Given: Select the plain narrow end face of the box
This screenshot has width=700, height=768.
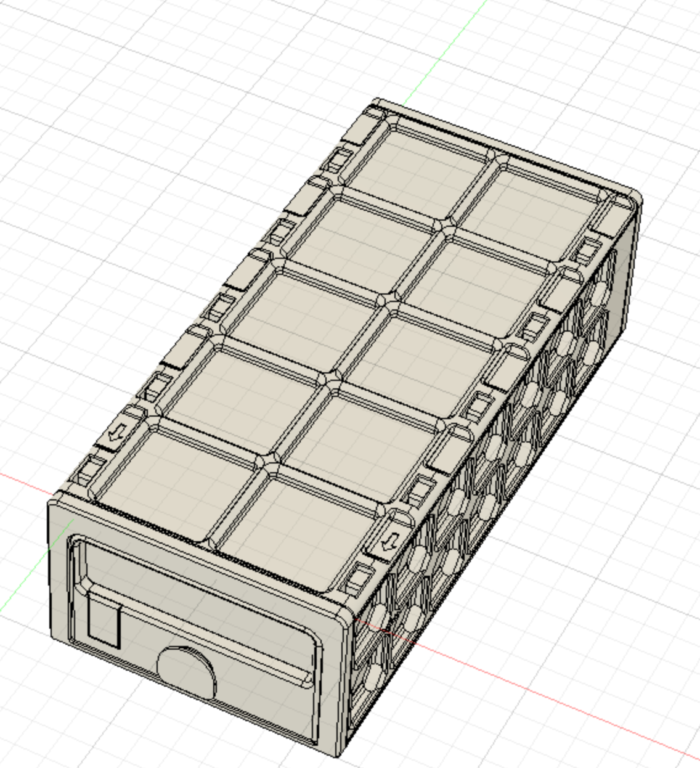Looking at the screenshot, I should click(x=624, y=277).
